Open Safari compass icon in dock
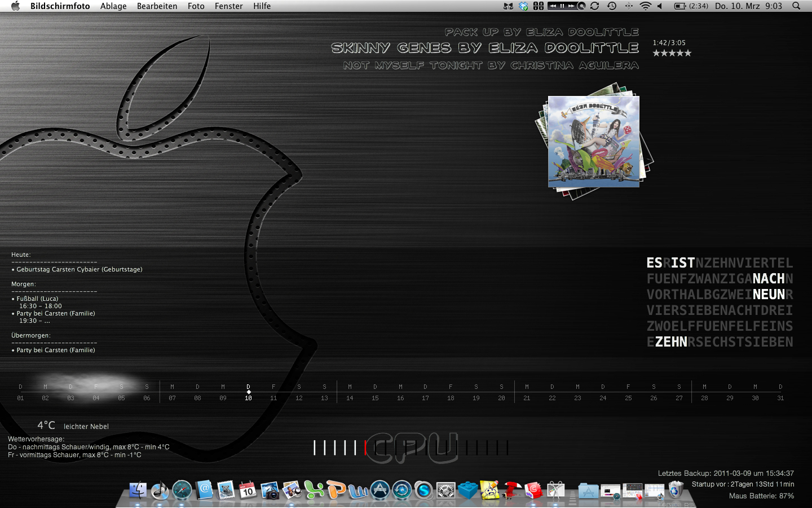This screenshot has width=812, height=508. tap(182, 490)
